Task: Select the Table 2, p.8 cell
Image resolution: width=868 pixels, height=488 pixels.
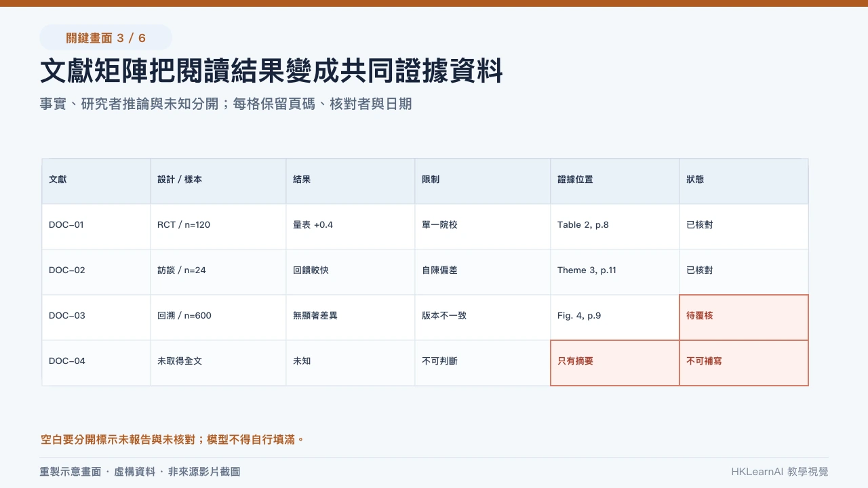Action: [x=615, y=225]
